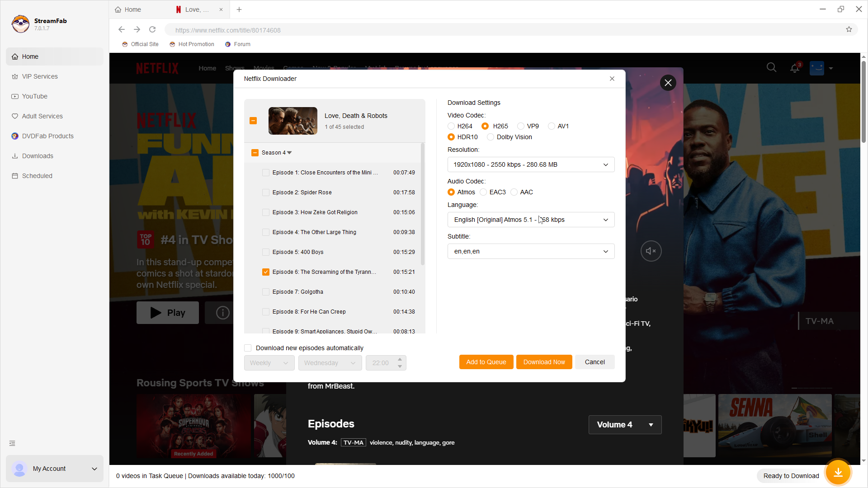Viewport: 868px width, 488px height.
Task: Bookmark the page with star icon
Action: tap(849, 29)
